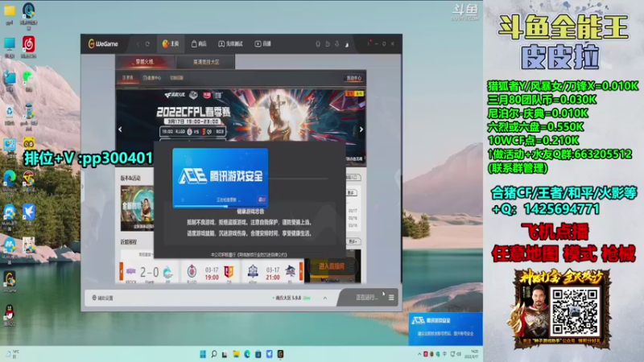Show hidden system tray icons
Image resolution: width=644 pixels, height=362 pixels.
click(419, 354)
